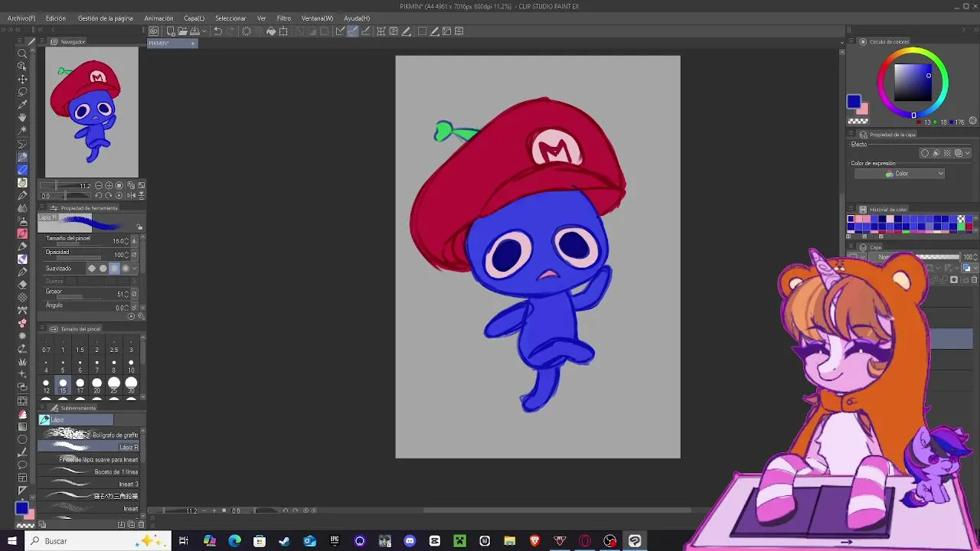
Task: Create a new canvas file
Action: (171, 31)
